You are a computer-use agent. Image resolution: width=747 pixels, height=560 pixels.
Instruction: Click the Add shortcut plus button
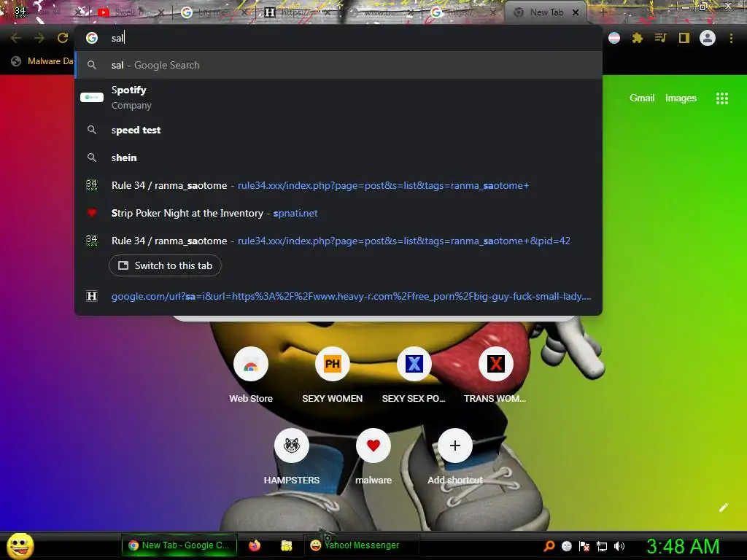pyautogui.click(x=455, y=446)
